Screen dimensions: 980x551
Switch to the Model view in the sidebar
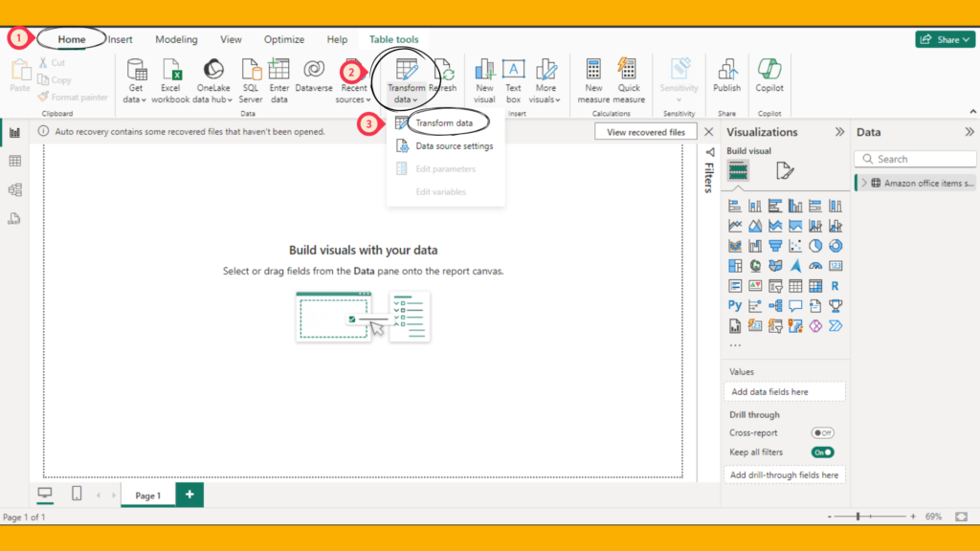pyautogui.click(x=15, y=189)
